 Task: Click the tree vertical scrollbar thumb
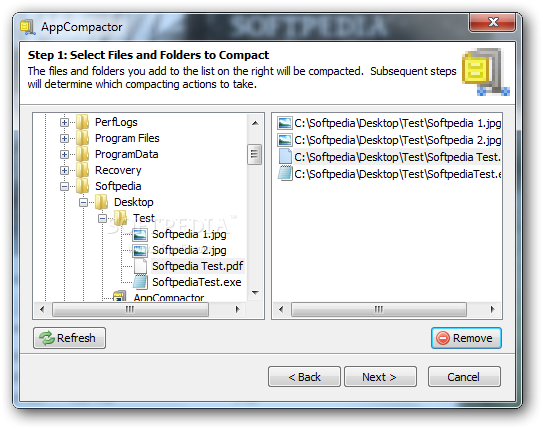tap(255, 154)
